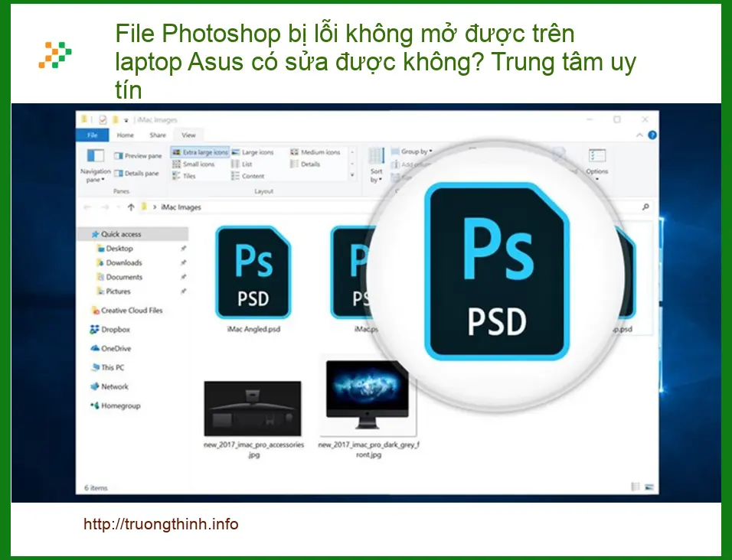This screenshot has height=560, width=732.
Task: Toggle the Details pane
Action: (137, 174)
